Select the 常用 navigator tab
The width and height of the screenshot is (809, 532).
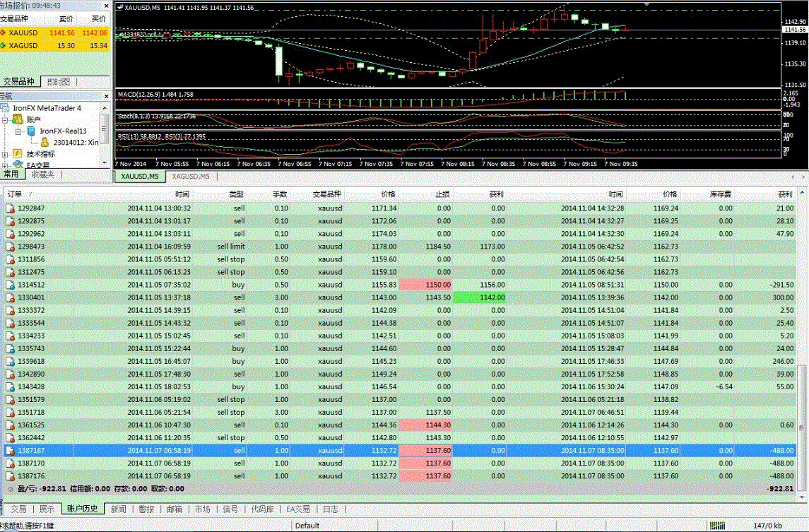coord(11,175)
